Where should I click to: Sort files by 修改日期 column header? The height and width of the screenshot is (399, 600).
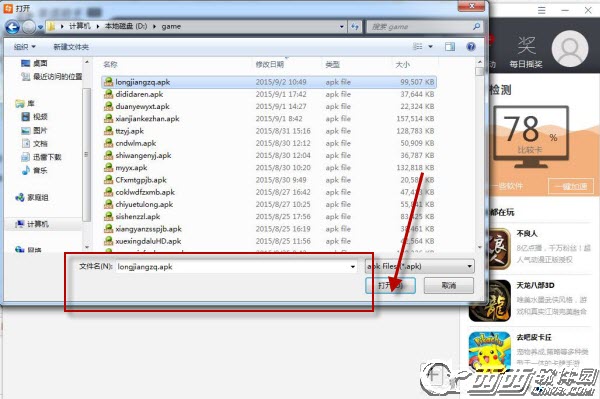coord(270,64)
